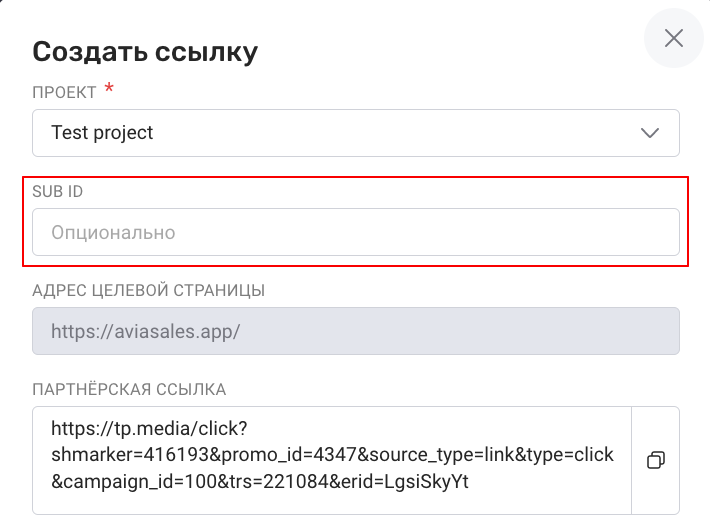710x530 pixels.
Task: Click the shmarker=416193 link line
Action: tap(332, 455)
